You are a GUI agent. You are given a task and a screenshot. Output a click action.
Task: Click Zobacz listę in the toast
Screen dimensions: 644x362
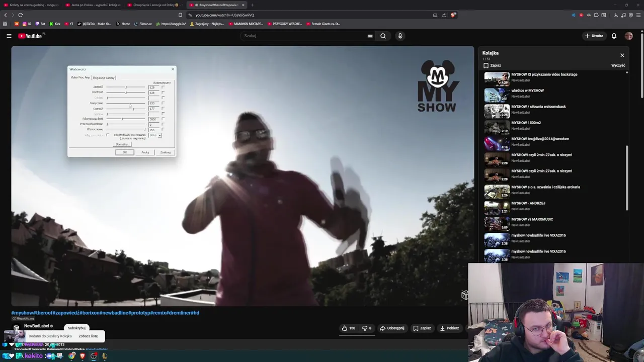(x=88, y=336)
